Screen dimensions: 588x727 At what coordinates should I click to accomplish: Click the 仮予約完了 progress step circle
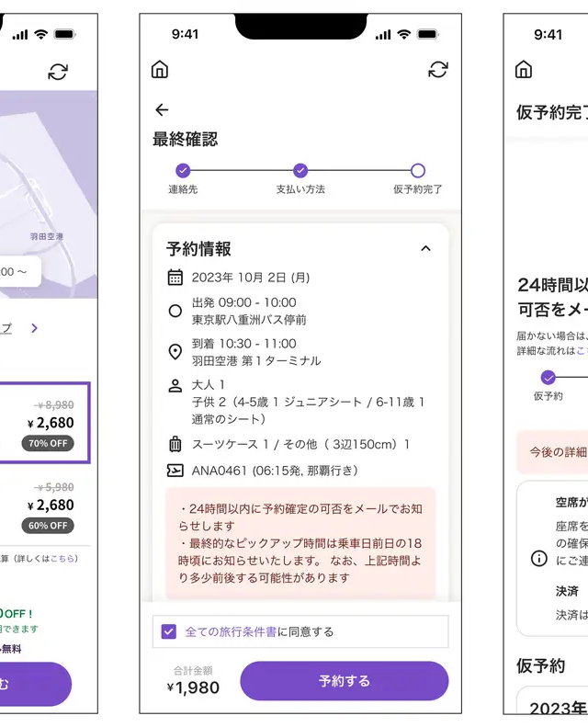coord(418,170)
